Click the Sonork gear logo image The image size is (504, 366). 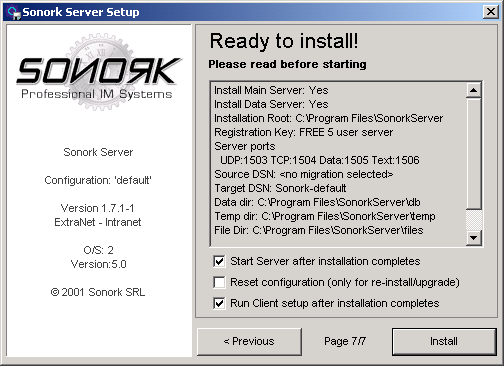(98, 71)
